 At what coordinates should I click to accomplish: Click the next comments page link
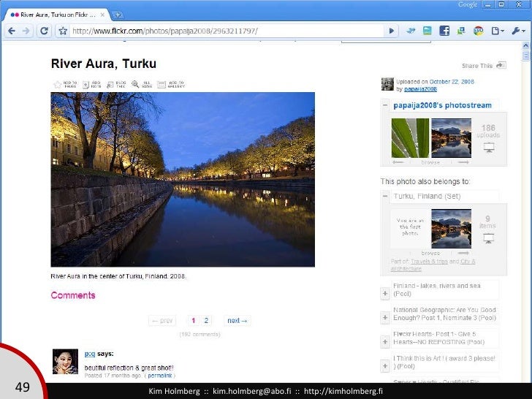pyautogui.click(x=237, y=320)
